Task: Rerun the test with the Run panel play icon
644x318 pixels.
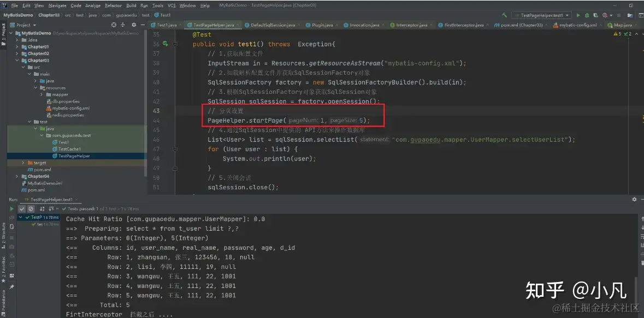Action: click(12, 209)
